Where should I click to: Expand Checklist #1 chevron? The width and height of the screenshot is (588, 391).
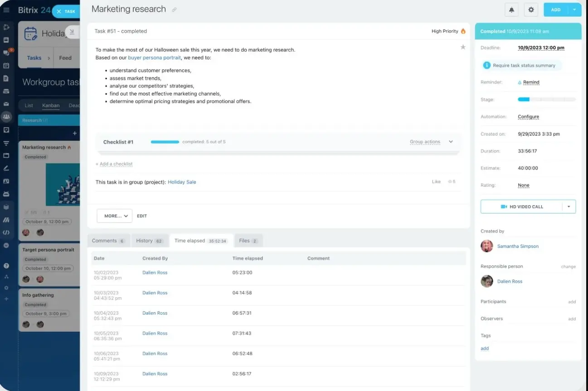[451, 142]
